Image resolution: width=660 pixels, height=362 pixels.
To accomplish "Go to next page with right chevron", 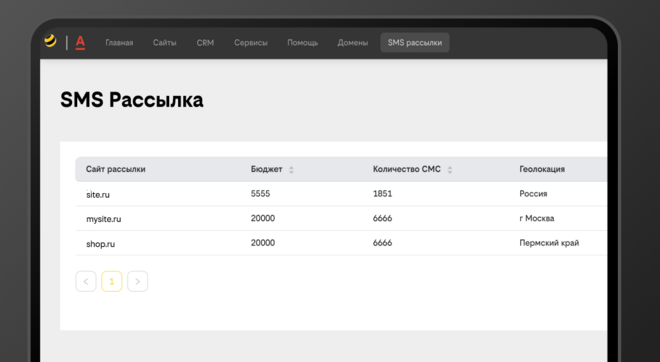I will click(137, 281).
